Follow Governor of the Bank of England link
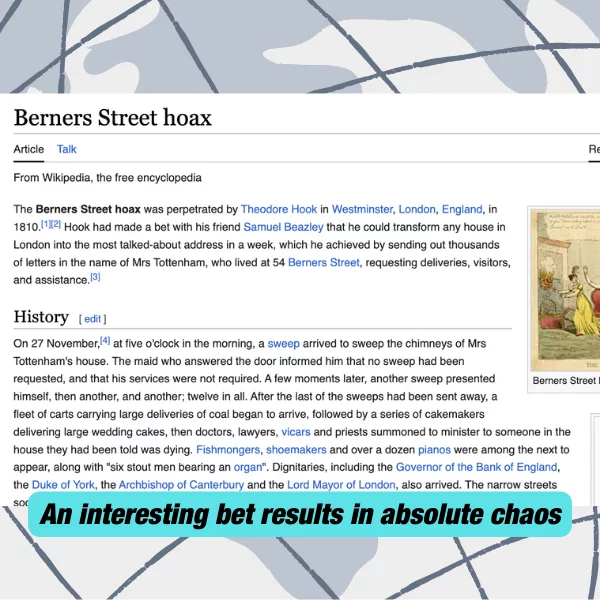This screenshot has height=600, width=600. point(476,467)
